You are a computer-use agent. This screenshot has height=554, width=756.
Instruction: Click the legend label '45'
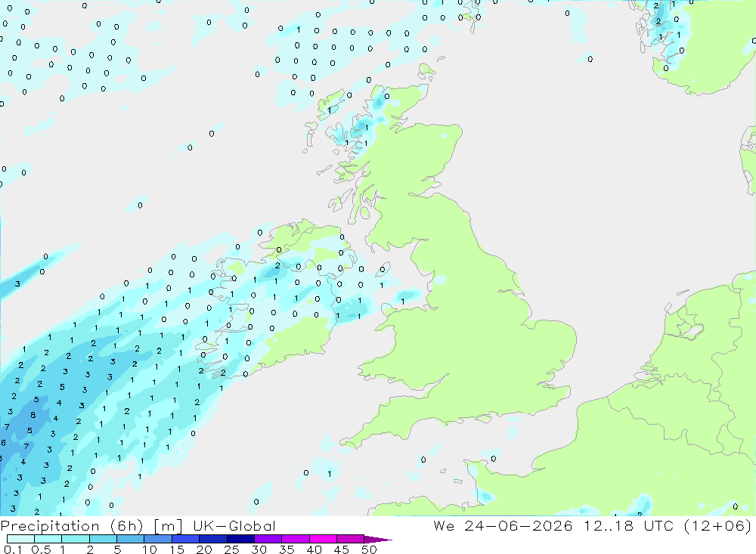(x=342, y=549)
